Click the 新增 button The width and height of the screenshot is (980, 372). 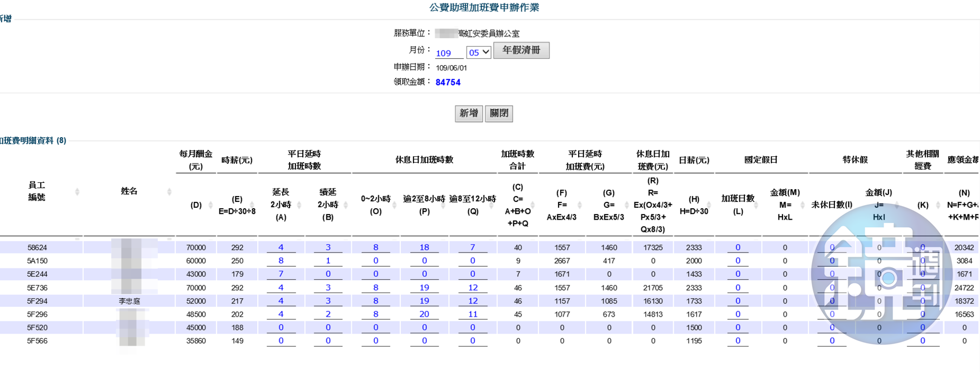(469, 113)
